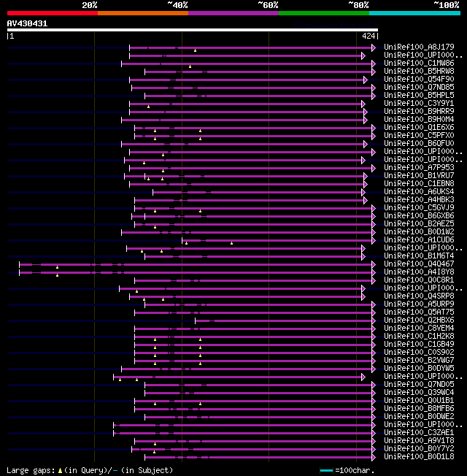Select the UniRef100_Q39WC4 entry
The width and height of the screenshot is (467, 476).
coord(419,393)
